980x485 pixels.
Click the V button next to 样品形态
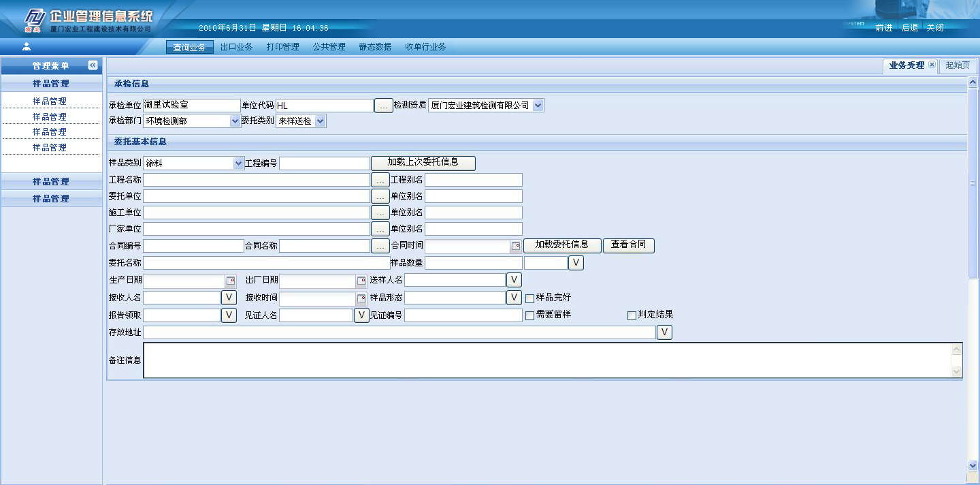point(514,298)
